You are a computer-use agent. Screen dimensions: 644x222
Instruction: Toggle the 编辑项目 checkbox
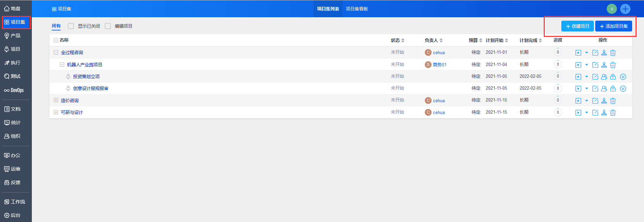108,26
